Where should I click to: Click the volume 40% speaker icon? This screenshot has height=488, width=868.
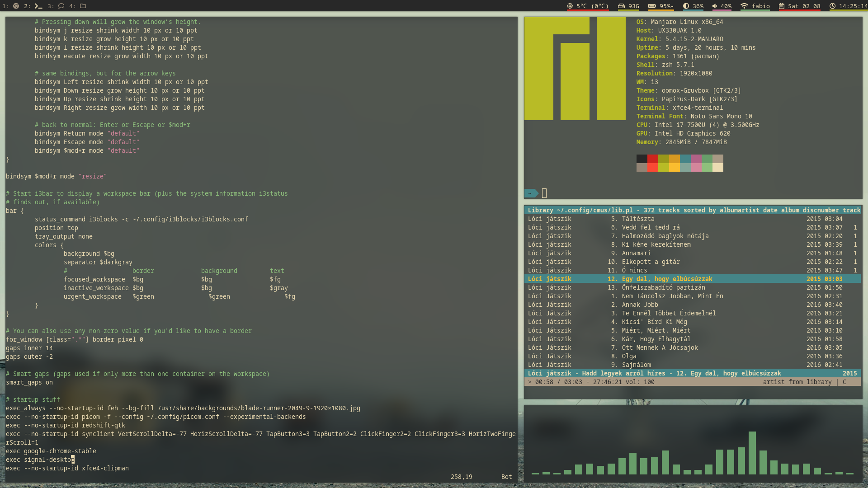pos(715,6)
